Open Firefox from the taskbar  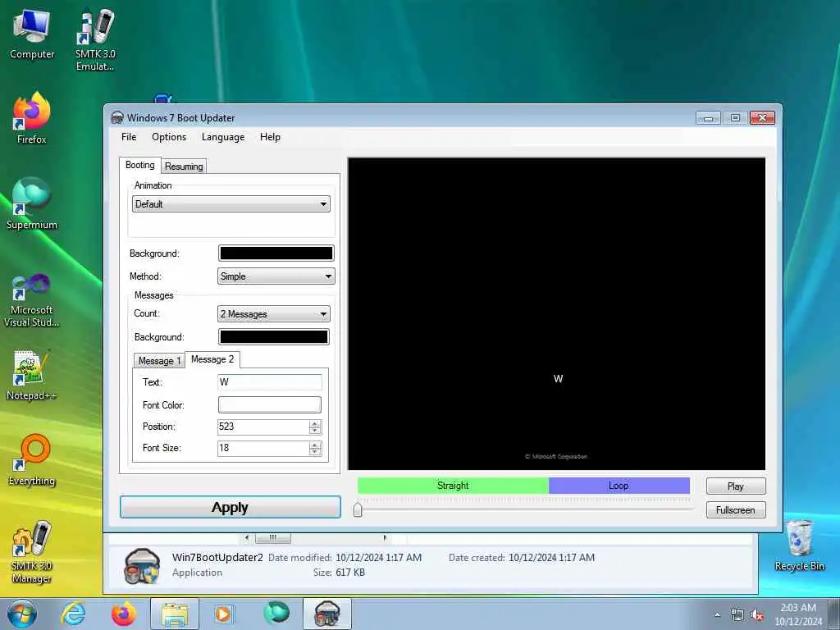[124, 614]
